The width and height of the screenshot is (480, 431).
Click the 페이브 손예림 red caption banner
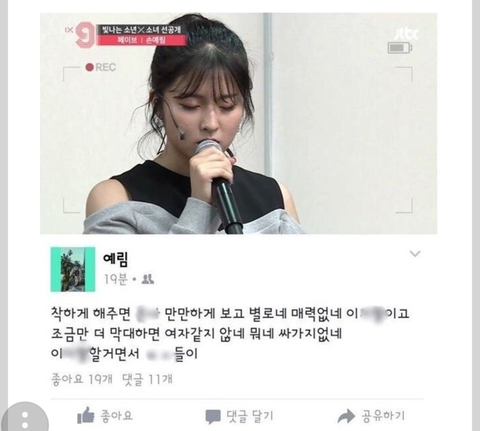[141, 40]
